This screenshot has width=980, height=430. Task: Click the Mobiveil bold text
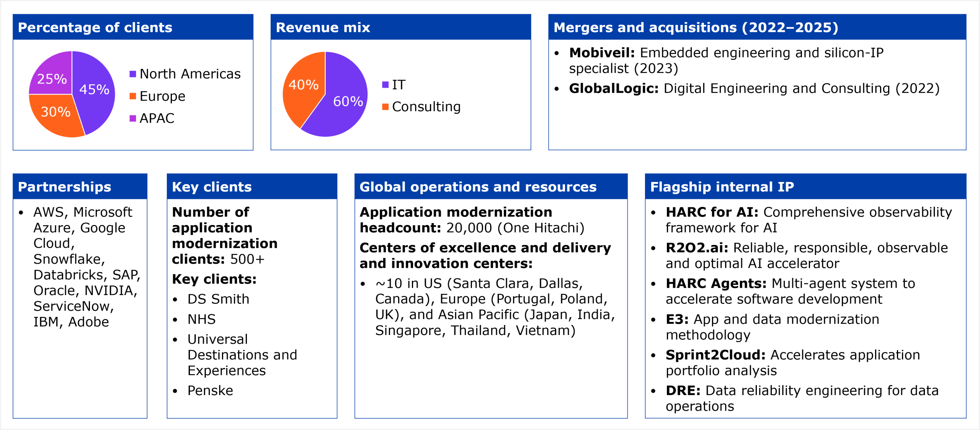(601, 53)
